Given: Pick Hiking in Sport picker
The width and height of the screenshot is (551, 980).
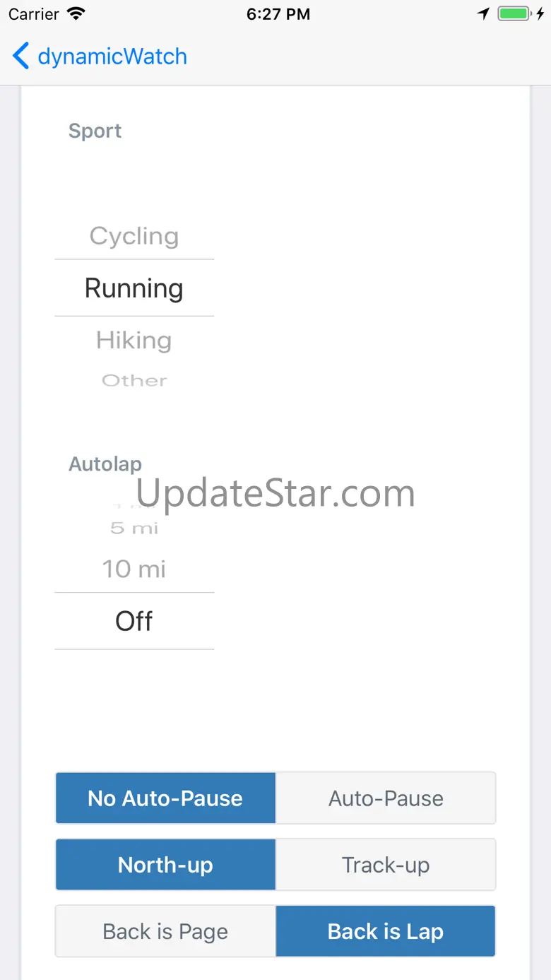Looking at the screenshot, I should (134, 341).
